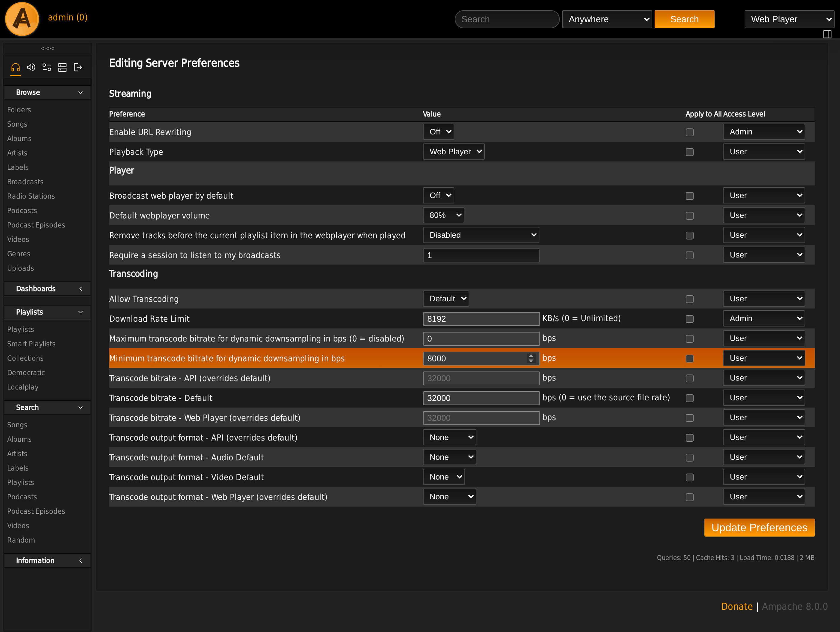Expand the Information section
This screenshot has width=840, height=632.
47,561
